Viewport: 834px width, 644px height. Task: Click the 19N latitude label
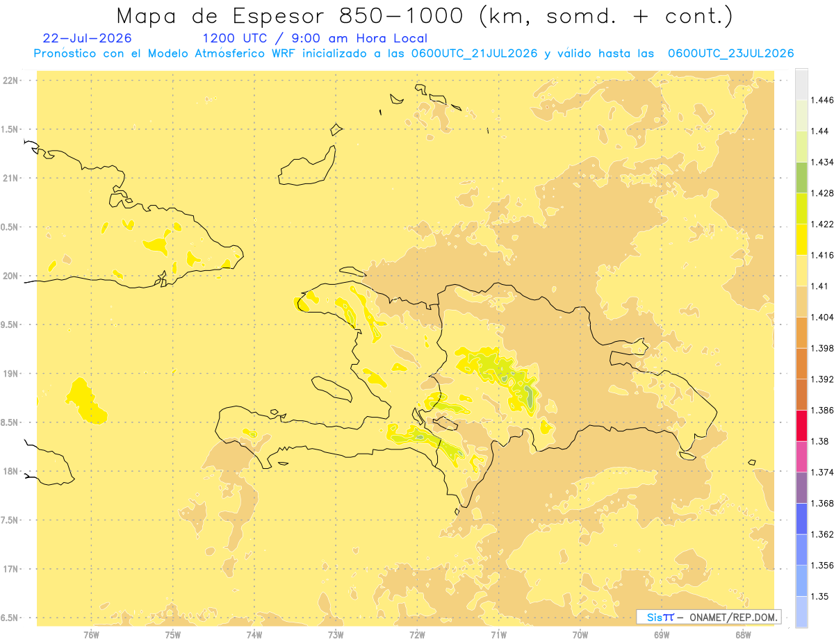(11, 374)
